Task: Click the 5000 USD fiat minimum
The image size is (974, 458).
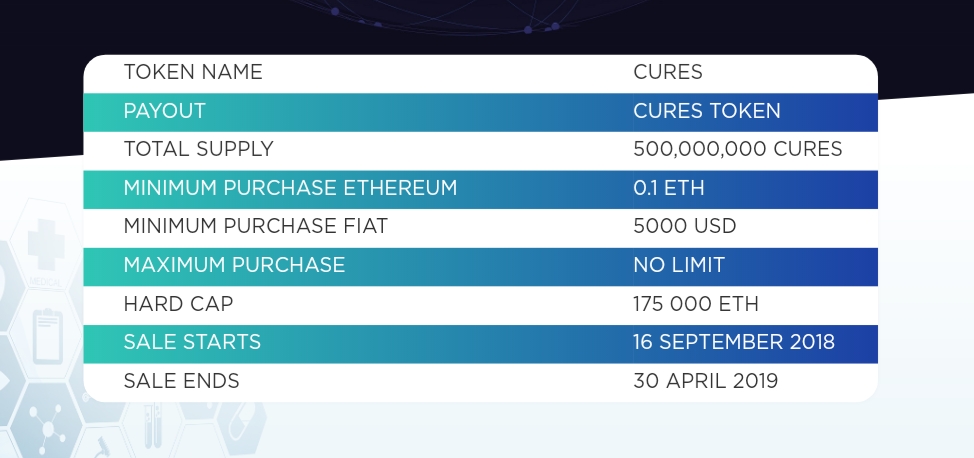Action: coord(685,226)
